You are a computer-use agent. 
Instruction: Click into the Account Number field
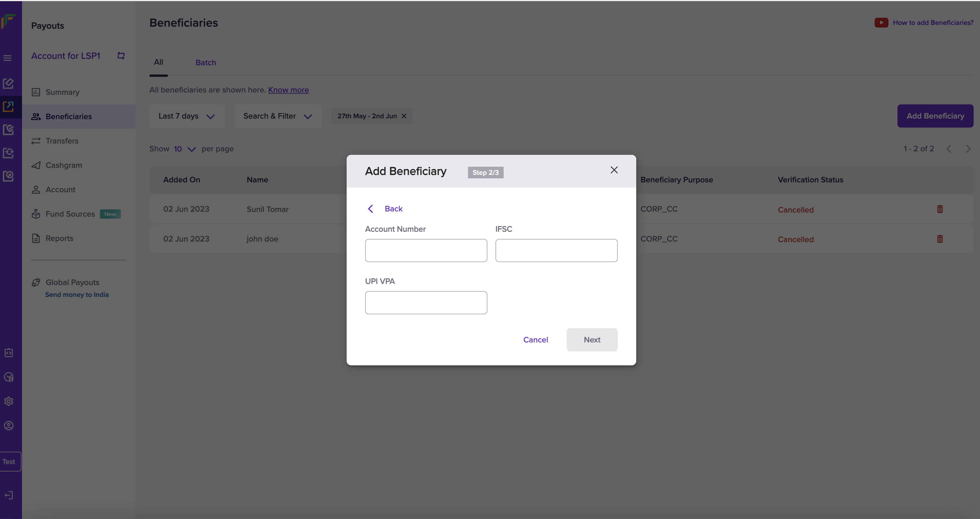[x=426, y=251]
